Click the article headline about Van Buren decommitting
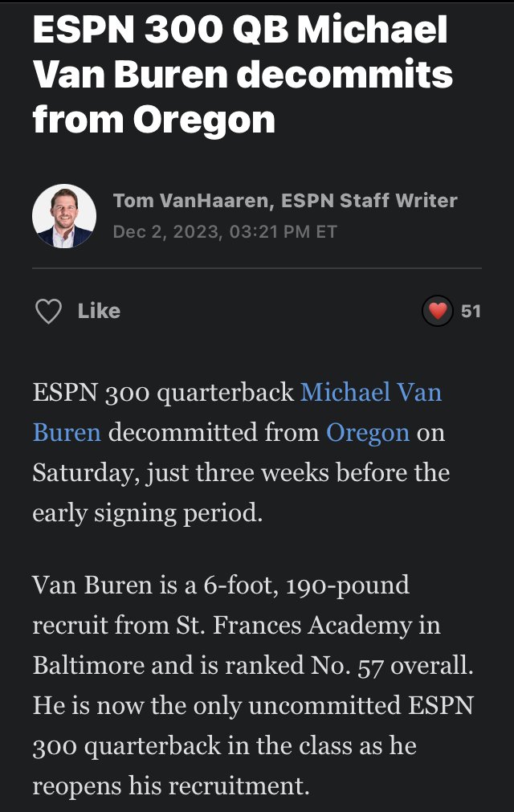This screenshot has height=812, width=514. (243, 74)
